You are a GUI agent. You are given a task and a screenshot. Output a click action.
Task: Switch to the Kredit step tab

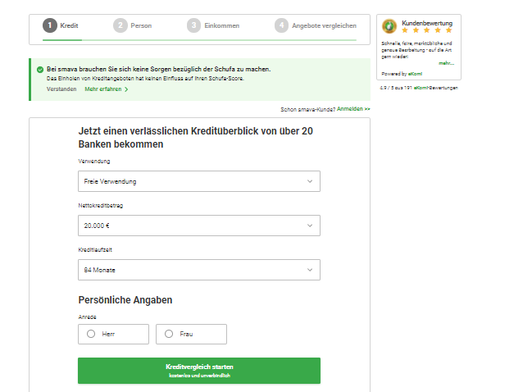61,25
